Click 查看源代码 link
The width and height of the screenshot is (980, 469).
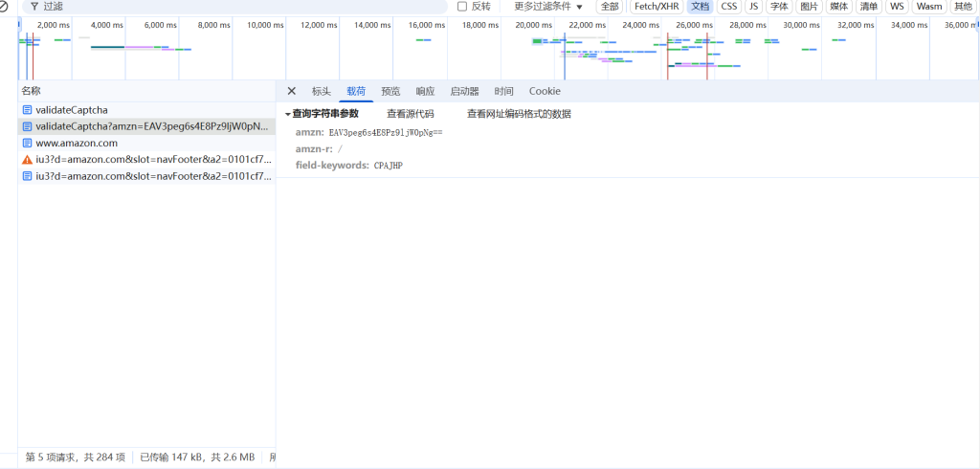410,114
